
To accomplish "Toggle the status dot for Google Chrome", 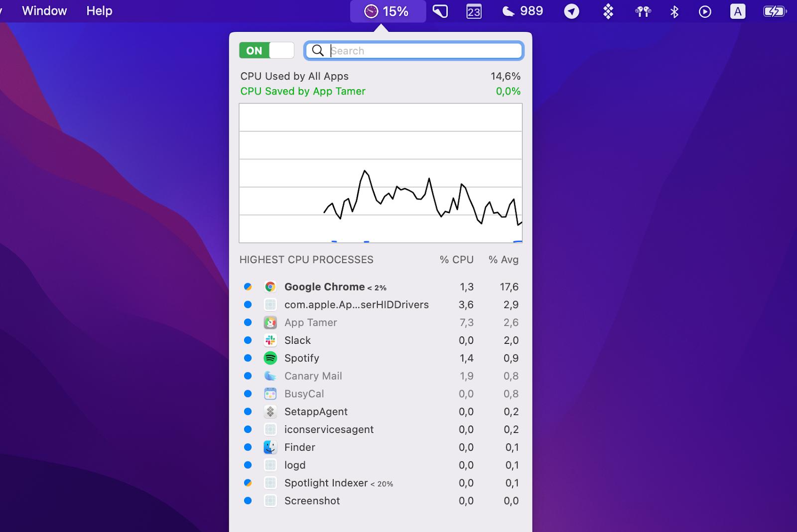I will [x=248, y=287].
